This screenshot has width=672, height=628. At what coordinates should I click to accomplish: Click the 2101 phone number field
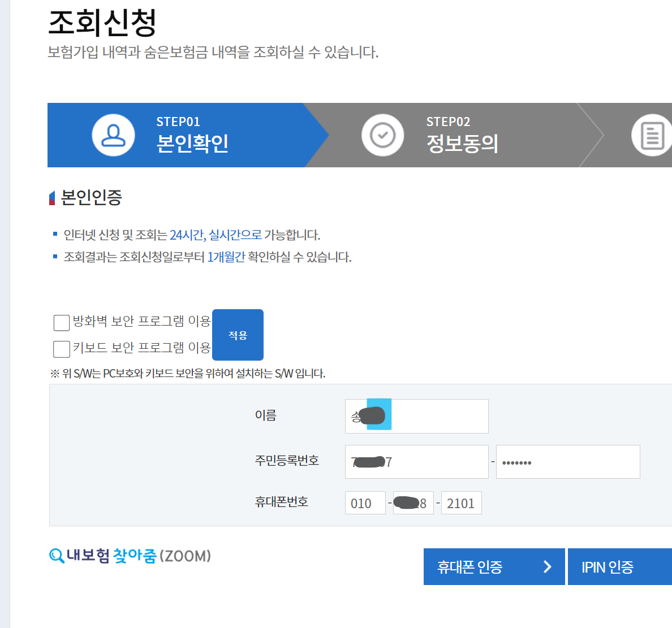point(461,503)
